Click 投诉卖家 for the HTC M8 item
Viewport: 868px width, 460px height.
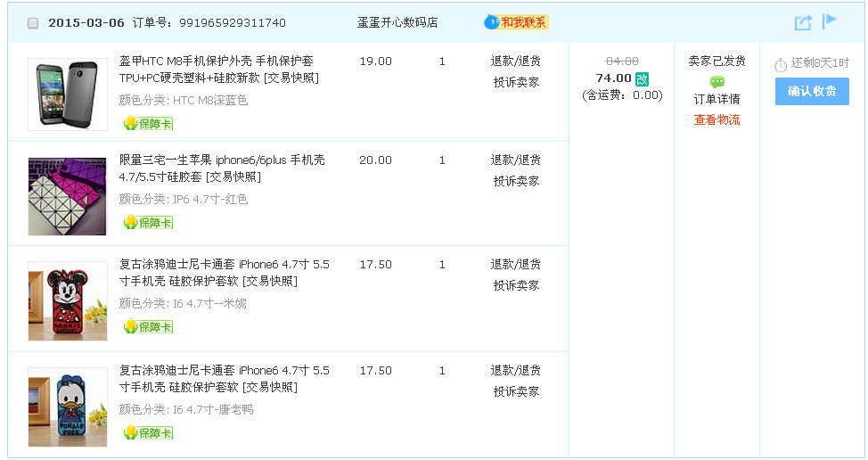click(x=516, y=83)
